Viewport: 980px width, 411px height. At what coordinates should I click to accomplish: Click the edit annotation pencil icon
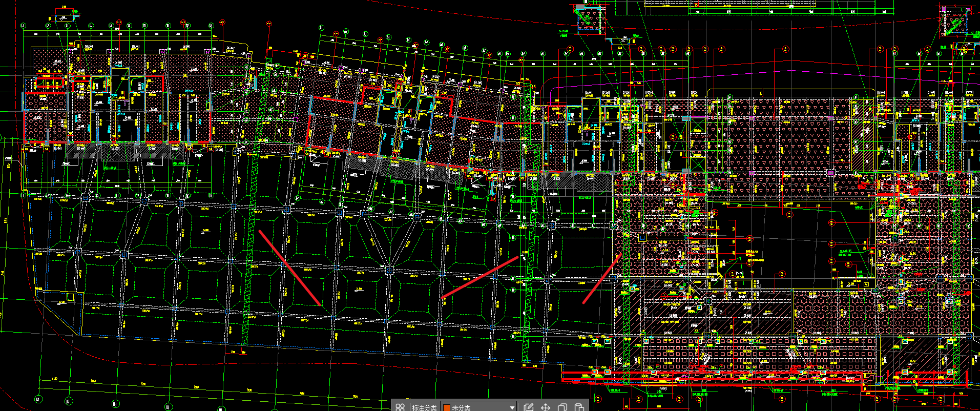529,407
